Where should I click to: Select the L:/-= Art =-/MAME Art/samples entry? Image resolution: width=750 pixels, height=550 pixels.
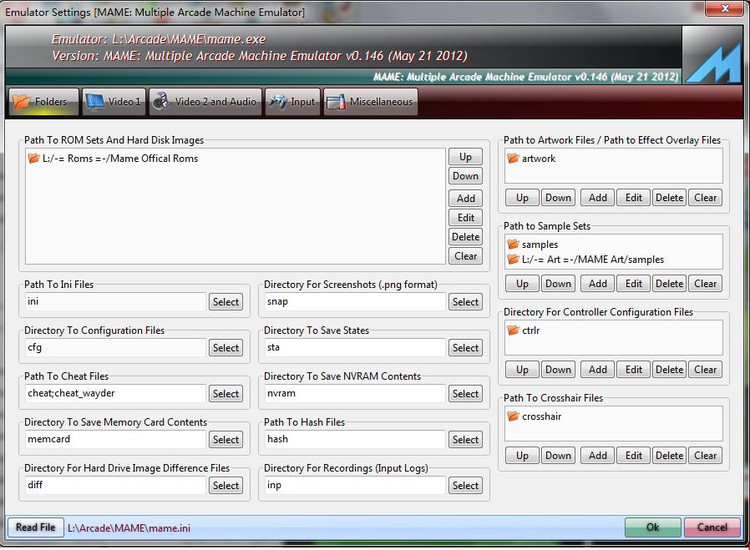point(593,259)
